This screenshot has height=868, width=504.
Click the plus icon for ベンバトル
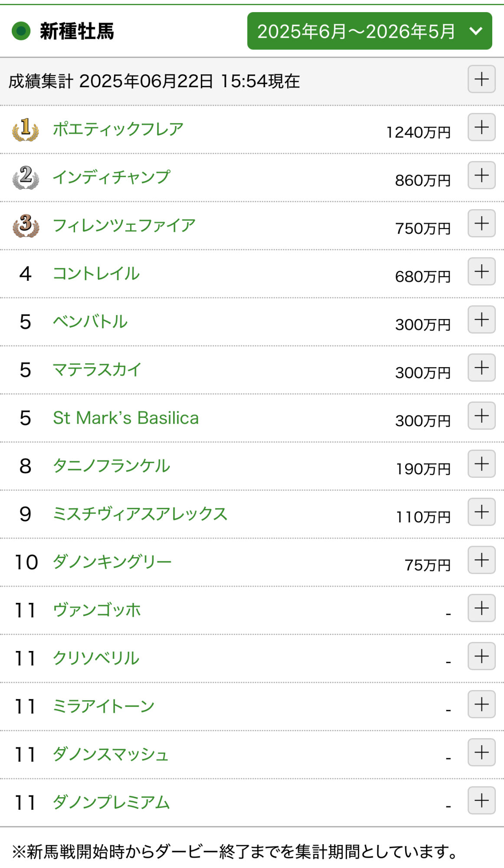pos(481,320)
